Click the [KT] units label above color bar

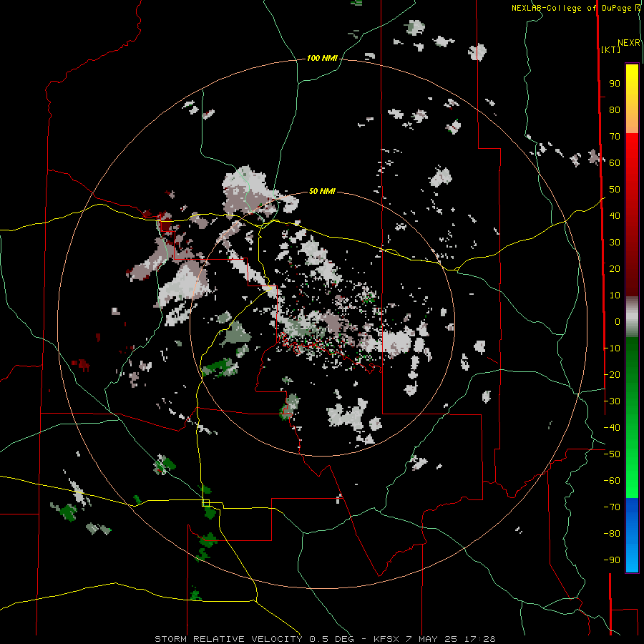tap(610, 49)
